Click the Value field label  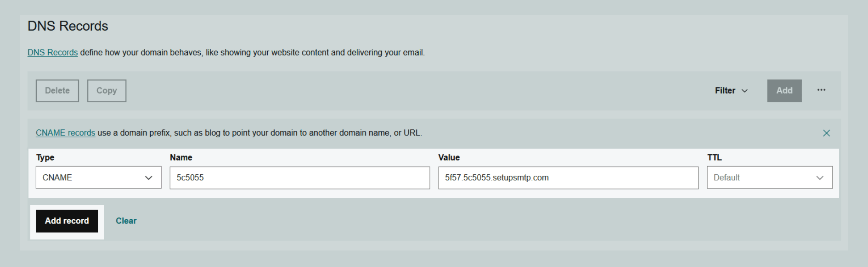pos(449,157)
